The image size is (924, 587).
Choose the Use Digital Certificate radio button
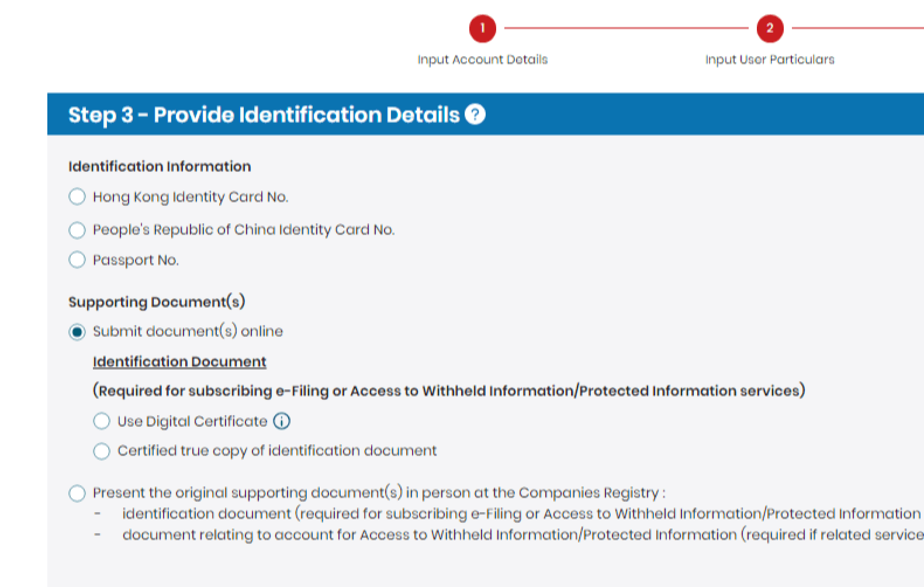coord(102,421)
